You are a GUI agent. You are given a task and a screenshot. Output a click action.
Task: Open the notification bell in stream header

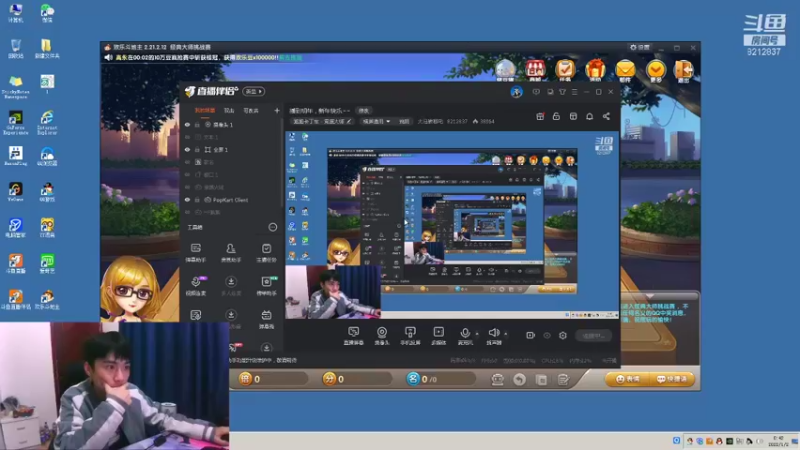[x=589, y=116]
